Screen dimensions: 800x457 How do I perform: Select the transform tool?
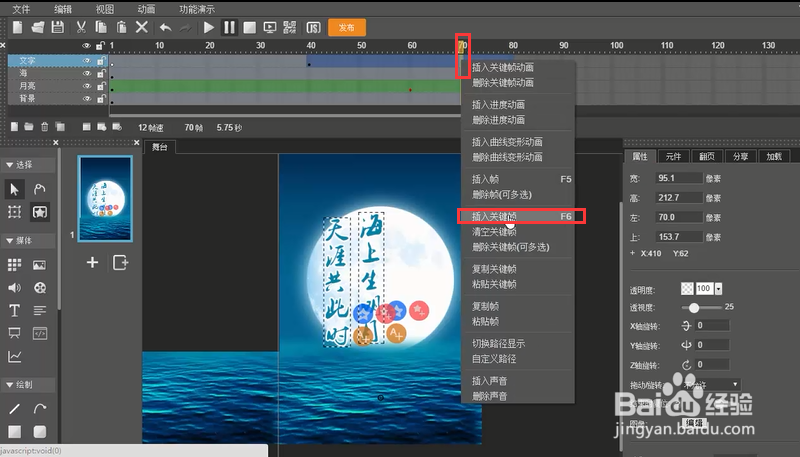[x=14, y=212]
